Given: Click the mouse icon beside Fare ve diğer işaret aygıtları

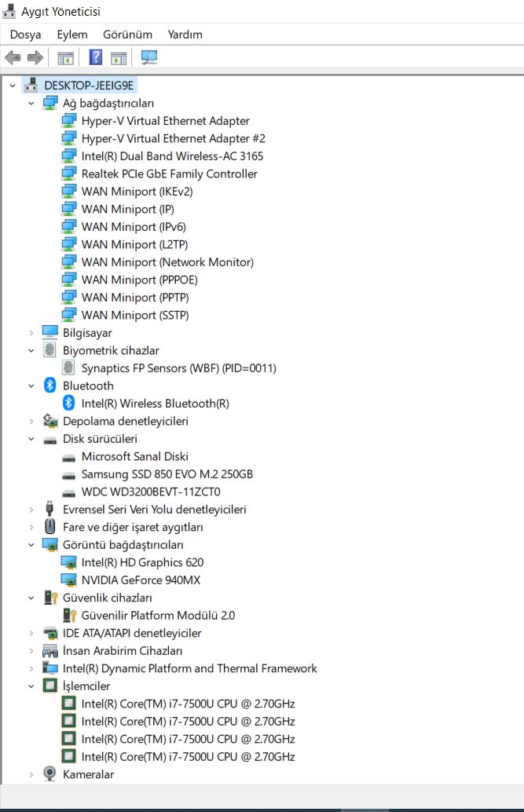Looking at the screenshot, I should click(x=49, y=527).
